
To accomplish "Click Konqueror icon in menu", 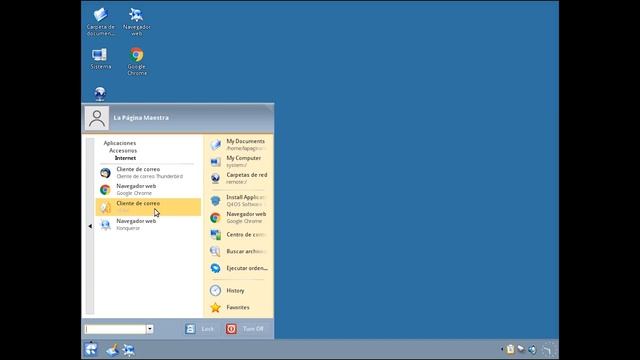I will (105, 224).
